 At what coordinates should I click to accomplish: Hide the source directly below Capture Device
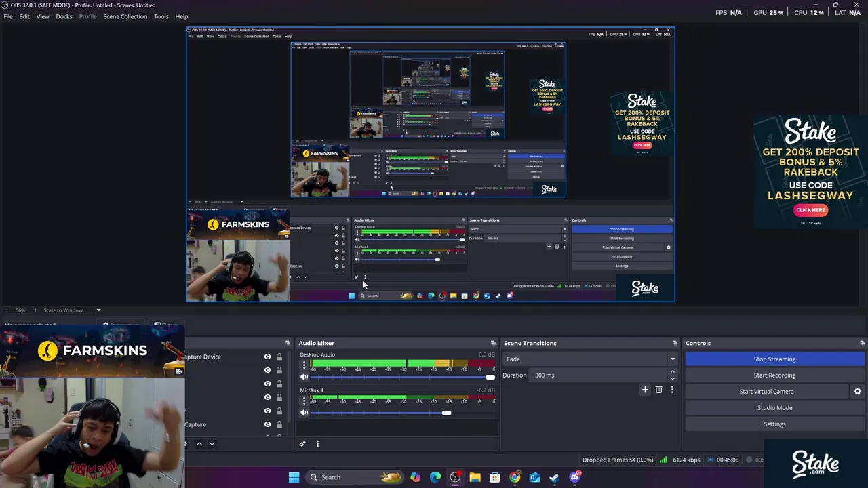tap(267, 370)
